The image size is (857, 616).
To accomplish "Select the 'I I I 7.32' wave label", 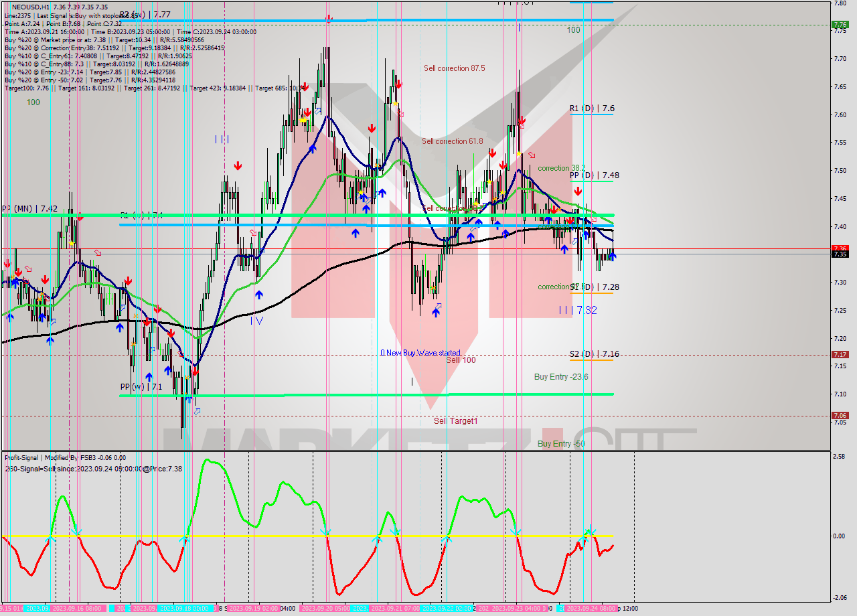I will (x=578, y=310).
